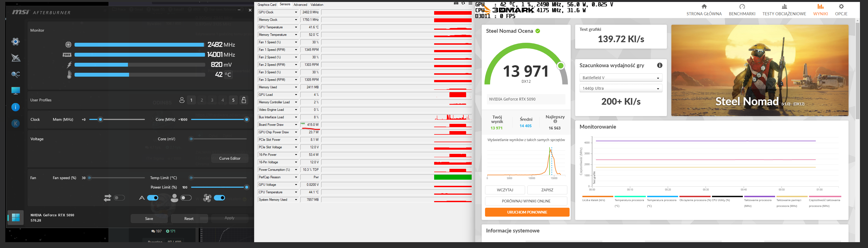Click the Curve Editor button
This screenshot has height=248, width=868.
click(230, 159)
